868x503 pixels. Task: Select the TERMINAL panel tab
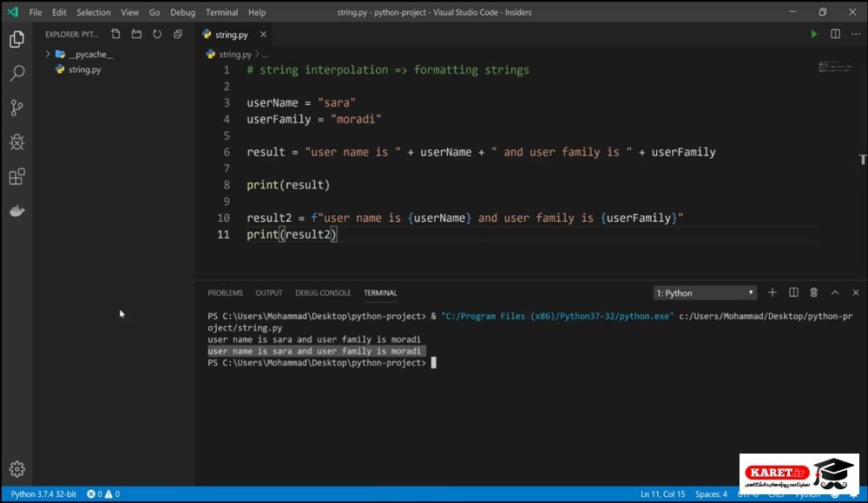point(380,293)
